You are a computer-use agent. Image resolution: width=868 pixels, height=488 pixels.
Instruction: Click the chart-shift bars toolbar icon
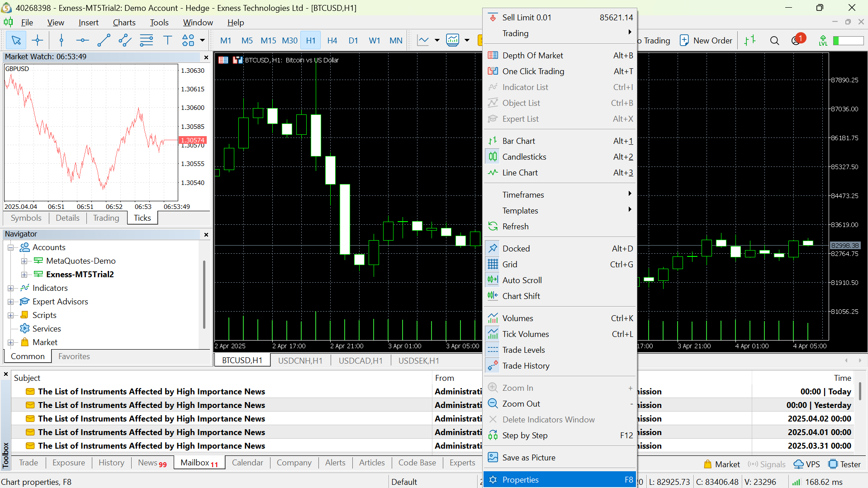(750, 40)
